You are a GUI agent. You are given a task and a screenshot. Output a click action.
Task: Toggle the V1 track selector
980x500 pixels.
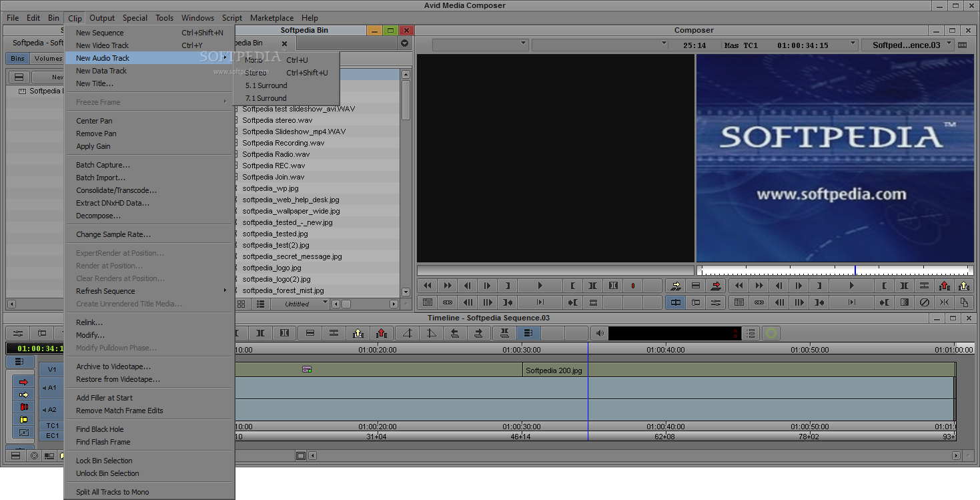[52, 369]
